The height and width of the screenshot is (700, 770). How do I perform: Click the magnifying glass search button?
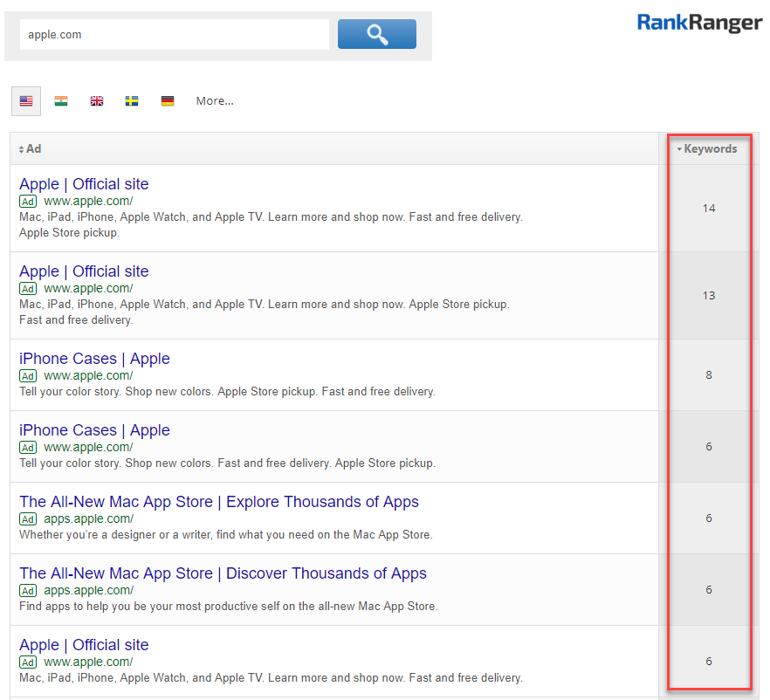coord(376,34)
